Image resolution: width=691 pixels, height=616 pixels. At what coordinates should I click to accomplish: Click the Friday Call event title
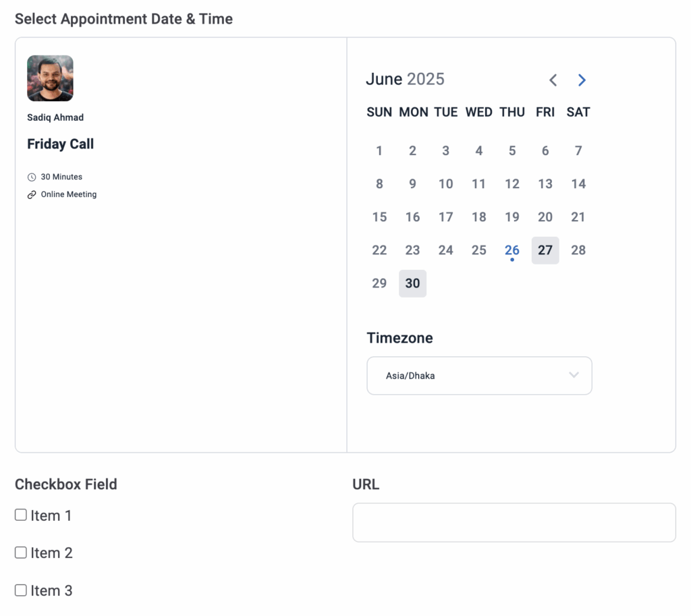click(60, 144)
